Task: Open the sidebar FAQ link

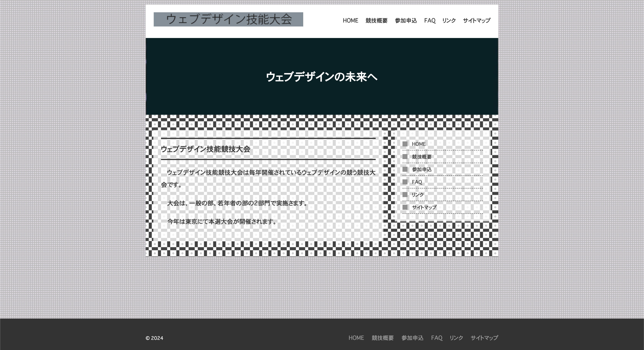Action: pyautogui.click(x=417, y=182)
